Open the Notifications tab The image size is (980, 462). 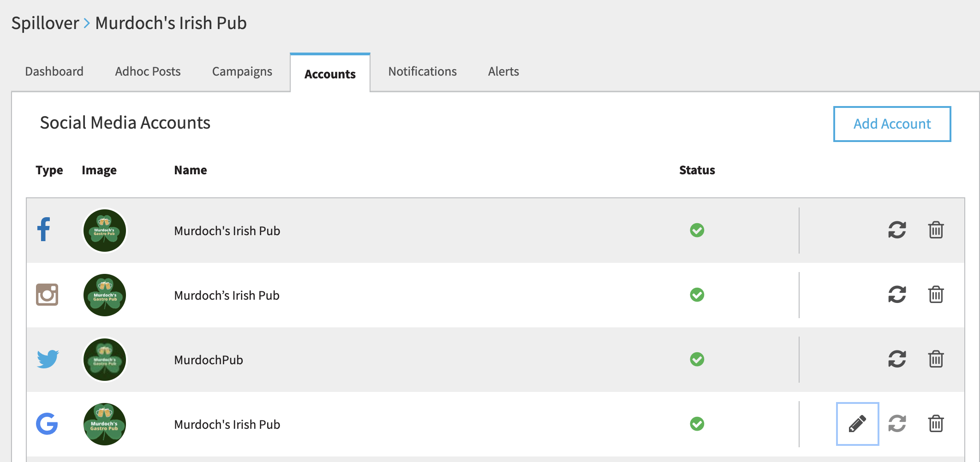[x=422, y=71]
